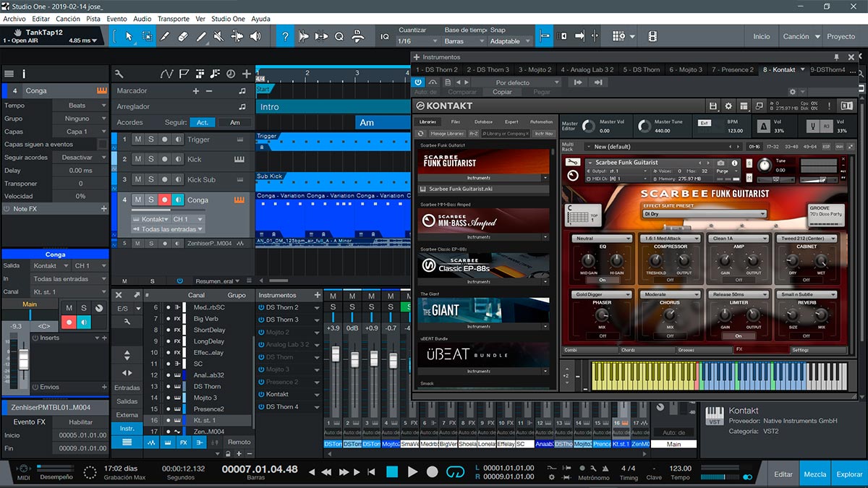This screenshot has height=488, width=868.
Task: Click the Entradas button in mixer
Action: click(x=127, y=388)
